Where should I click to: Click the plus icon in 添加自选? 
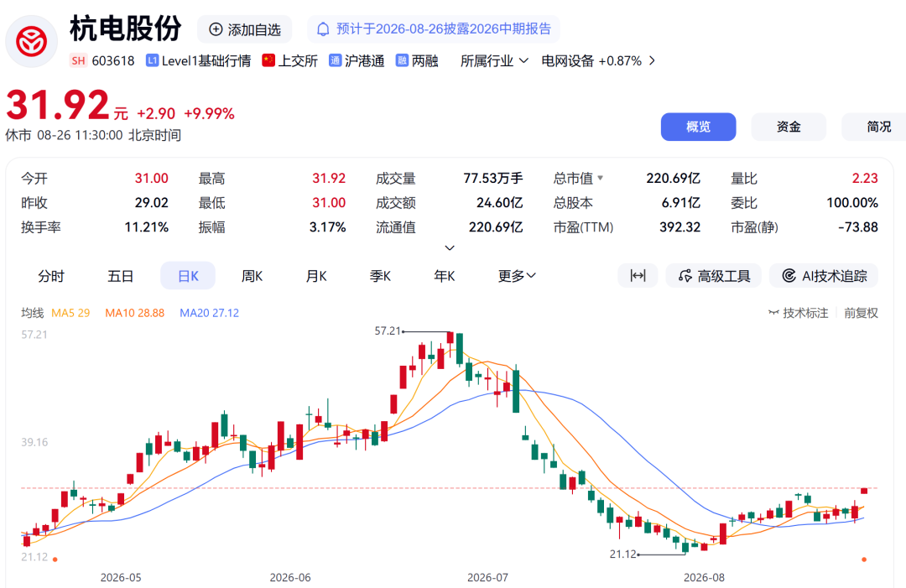point(216,29)
